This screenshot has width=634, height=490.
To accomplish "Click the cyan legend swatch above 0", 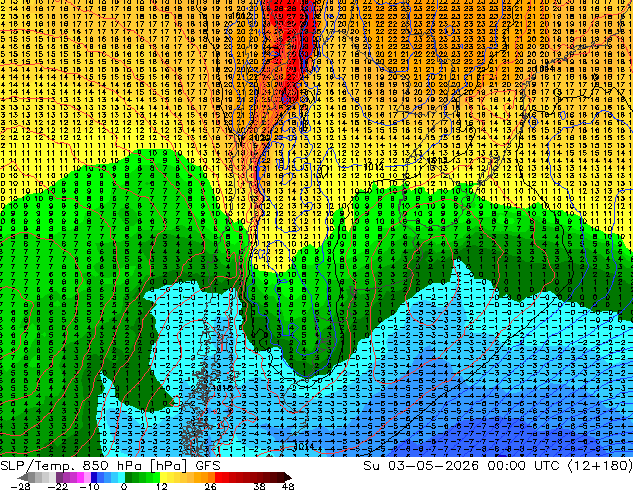I will [122, 477].
